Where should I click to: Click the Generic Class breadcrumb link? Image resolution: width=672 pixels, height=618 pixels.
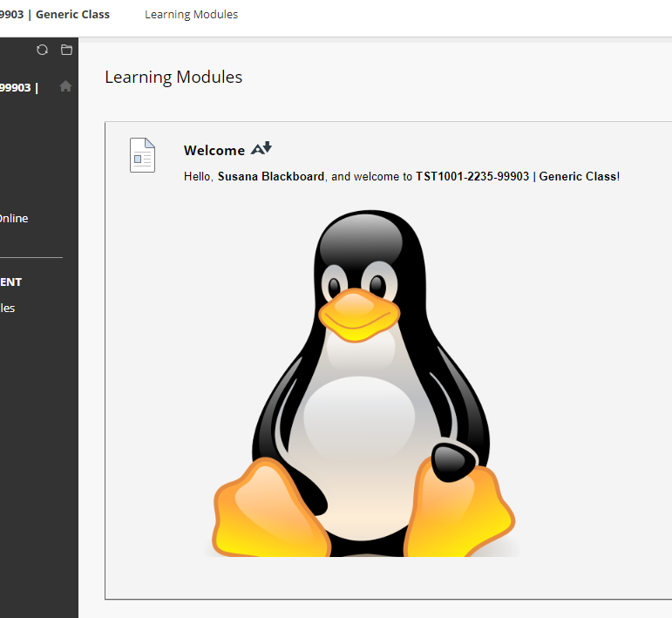[x=55, y=15]
